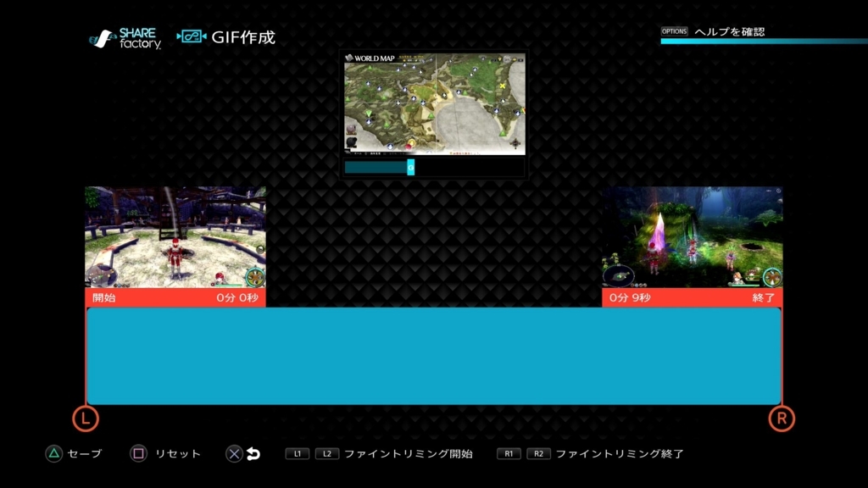The image size is (868, 488).
Task: Click the 開始 label
Action: pyautogui.click(x=104, y=297)
